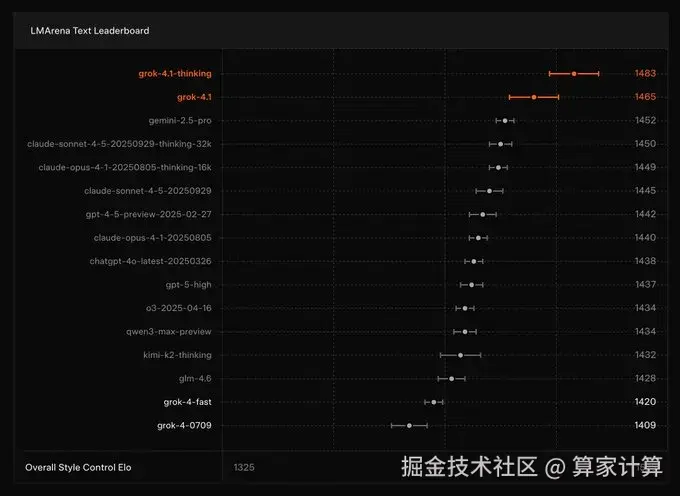680x496 pixels.
Task: Click the data point for kimi-k2-thinking
Action: point(461,355)
